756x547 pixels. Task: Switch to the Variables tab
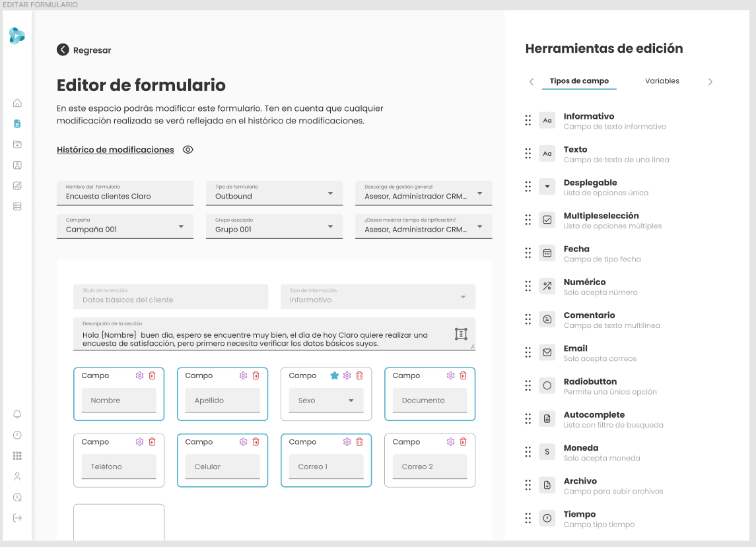click(662, 81)
